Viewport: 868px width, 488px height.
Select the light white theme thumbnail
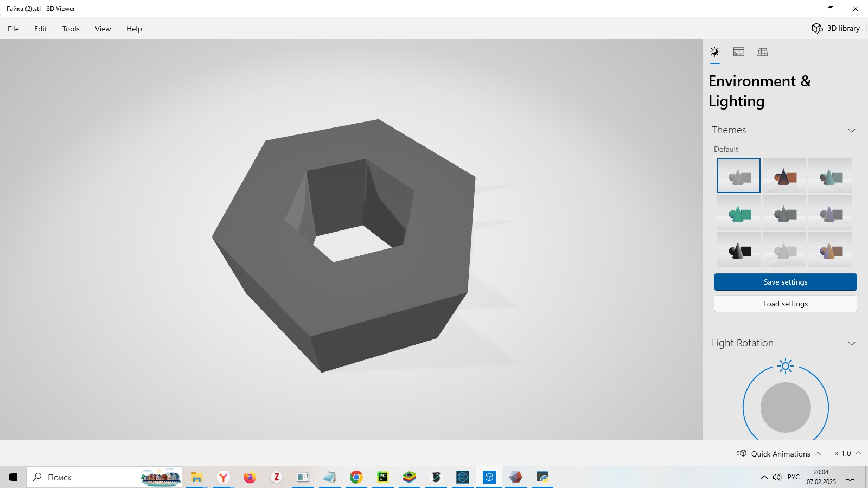(784, 249)
